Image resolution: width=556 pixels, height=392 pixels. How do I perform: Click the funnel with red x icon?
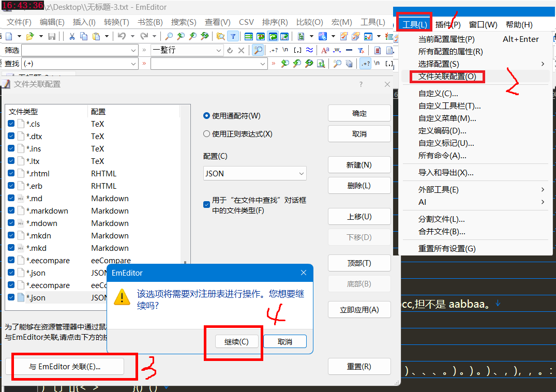click(361, 50)
